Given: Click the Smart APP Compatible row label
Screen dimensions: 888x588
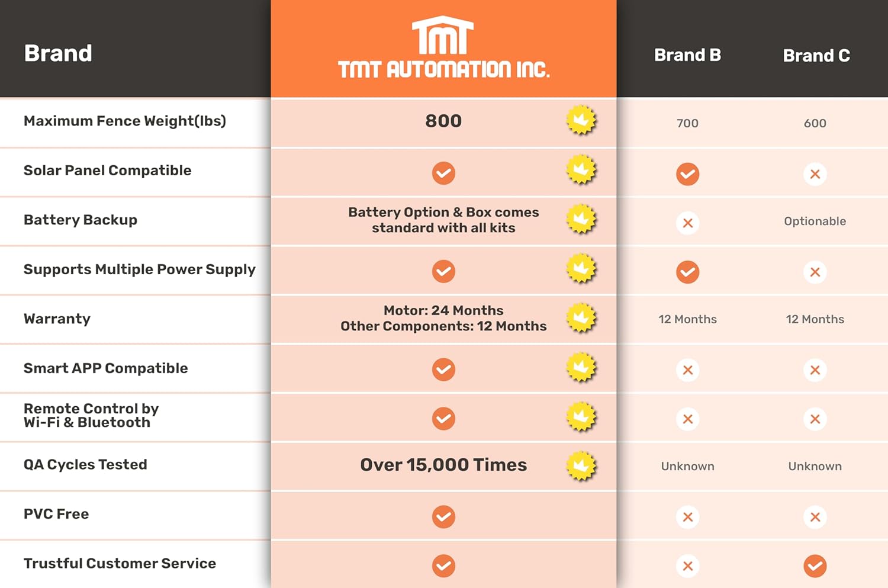Looking at the screenshot, I should click(x=106, y=368).
